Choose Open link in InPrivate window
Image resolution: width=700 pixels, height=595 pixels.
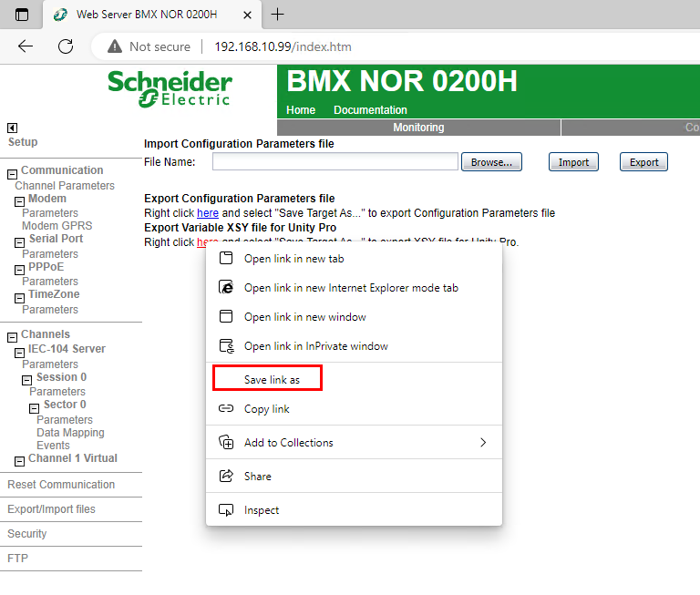tap(354, 346)
